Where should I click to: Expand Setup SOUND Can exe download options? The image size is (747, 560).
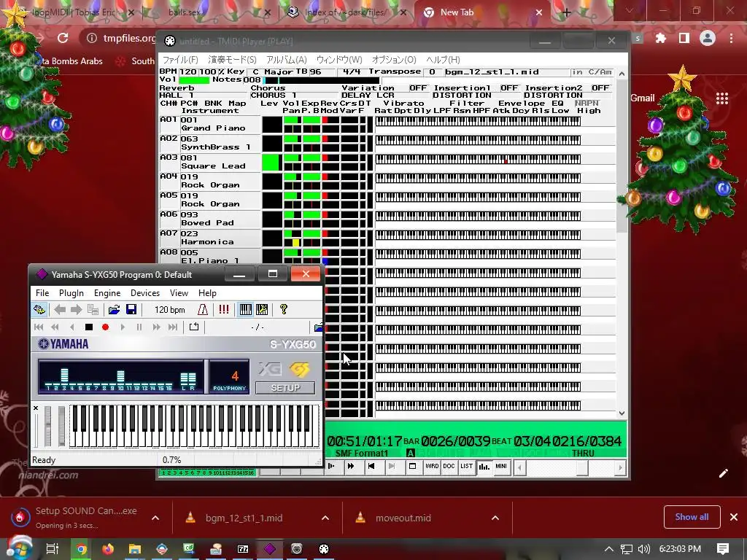click(x=155, y=518)
